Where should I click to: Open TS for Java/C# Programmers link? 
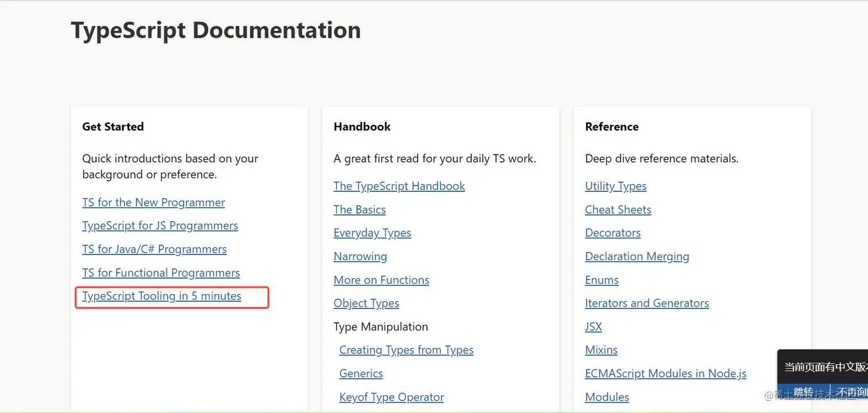pyautogui.click(x=154, y=249)
